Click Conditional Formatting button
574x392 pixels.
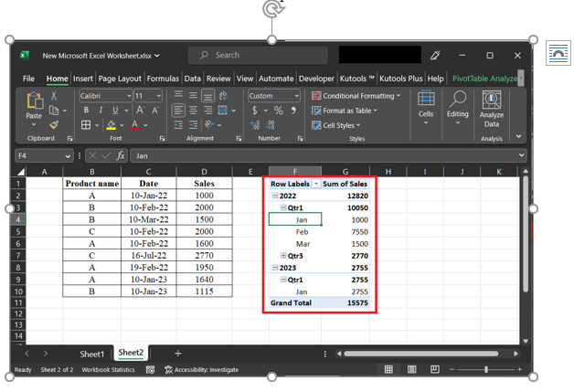click(x=356, y=96)
